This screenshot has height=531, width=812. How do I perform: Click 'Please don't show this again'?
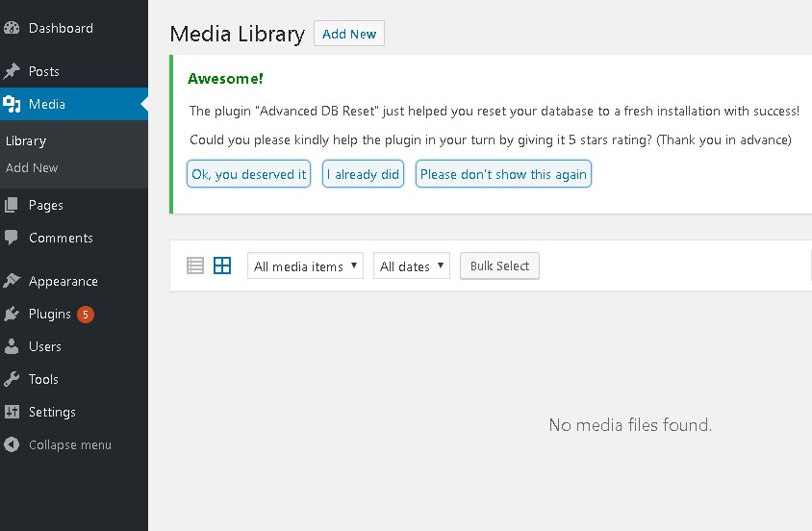(503, 174)
